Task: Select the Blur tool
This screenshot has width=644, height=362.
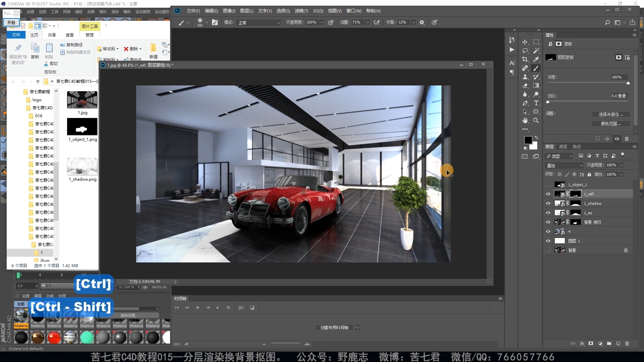Action: coord(525,94)
